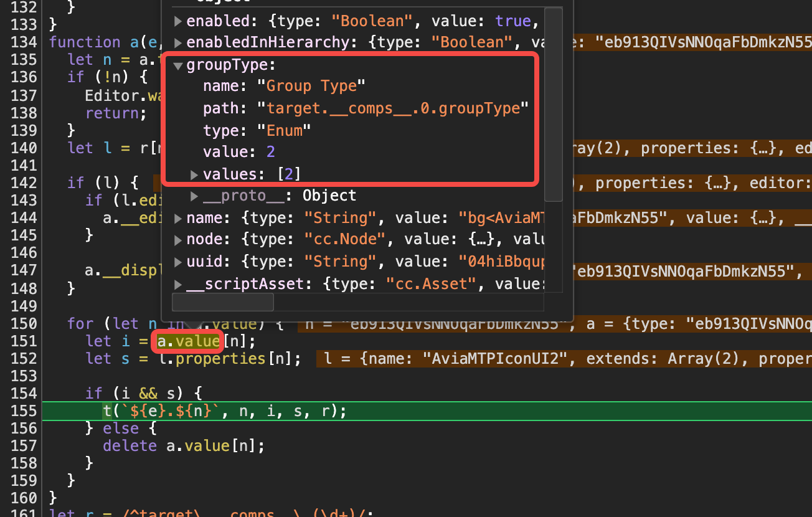Expand the "node" cc.Node property
The image size is (812, 517).
178,239
